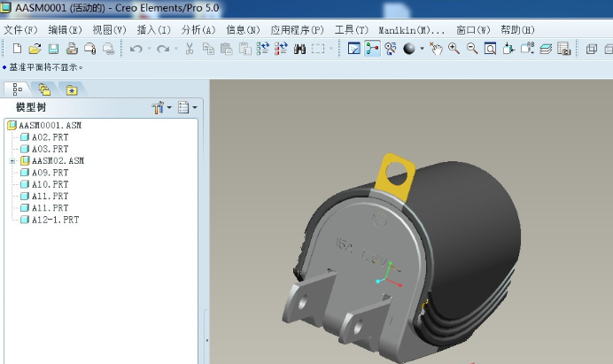The height and width of the screenshot is (364, 613).
Task: Expand the AASM02.ASM subassembly node
Action: pos(12,161)
